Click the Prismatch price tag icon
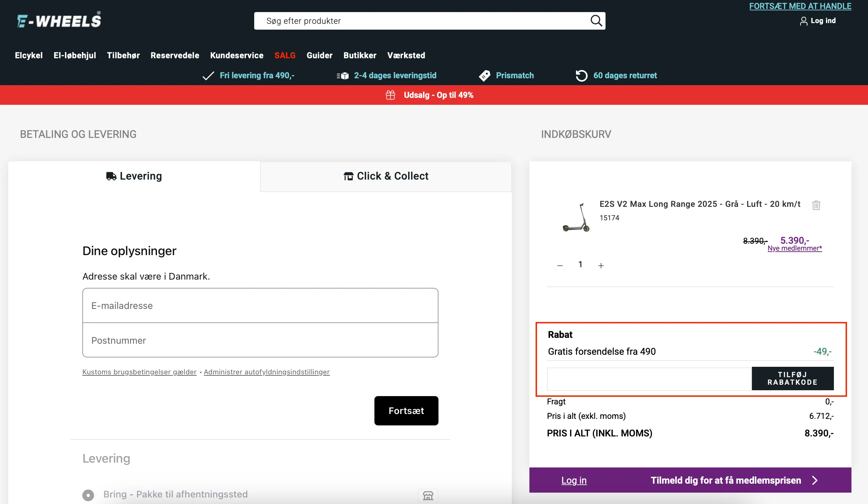Screen dimensions: 868x504 click(x=485, y=75)
